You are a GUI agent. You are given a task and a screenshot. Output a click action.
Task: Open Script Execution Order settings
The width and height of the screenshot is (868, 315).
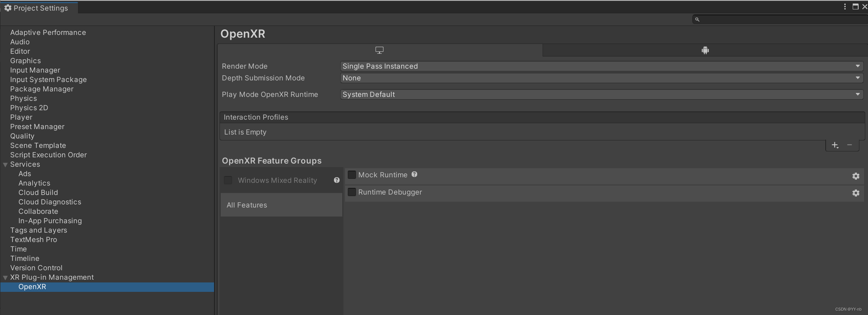click(x=48, y=155)
